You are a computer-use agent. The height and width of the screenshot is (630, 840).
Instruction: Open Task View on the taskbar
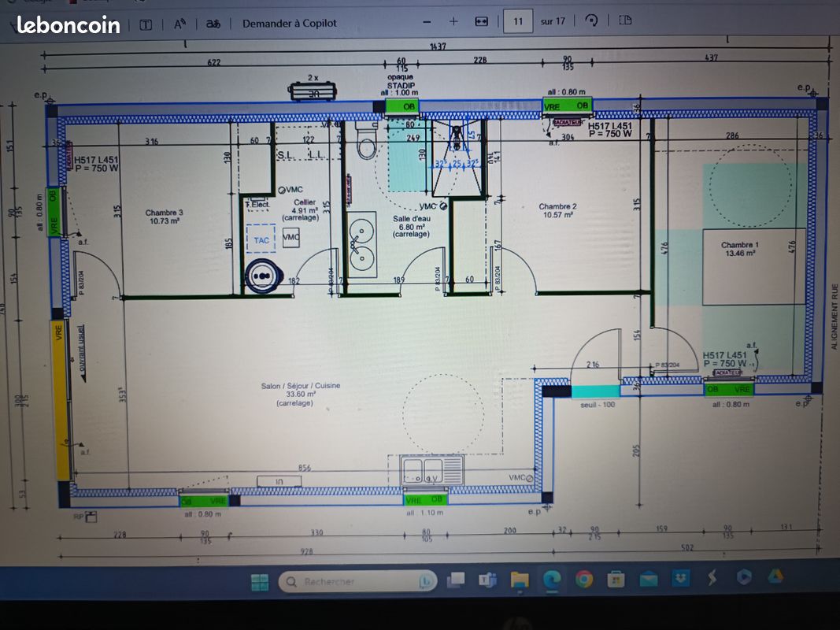[x=456, y=580]
